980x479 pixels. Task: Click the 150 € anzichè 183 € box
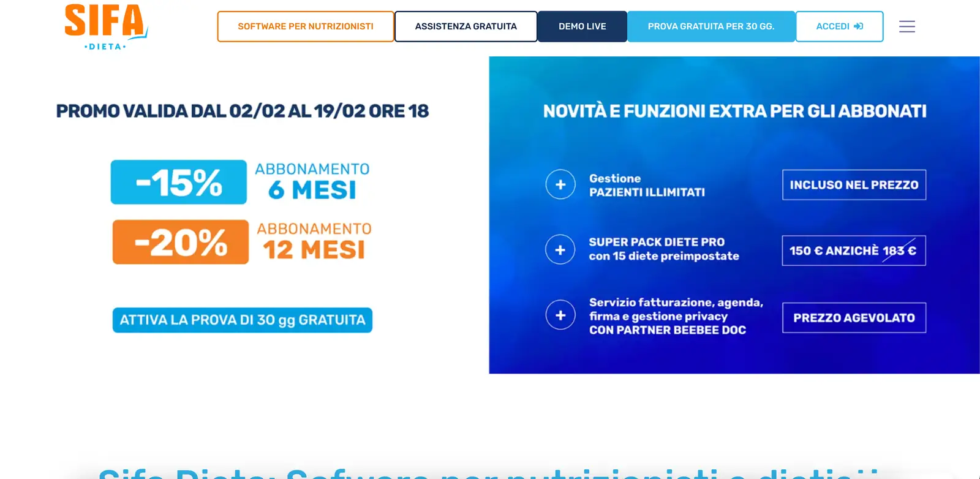click(853, 251)
